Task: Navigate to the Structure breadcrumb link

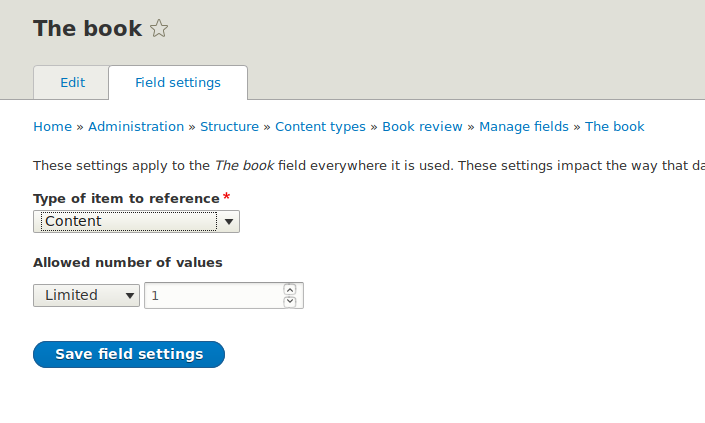Action: click(229, 127)
